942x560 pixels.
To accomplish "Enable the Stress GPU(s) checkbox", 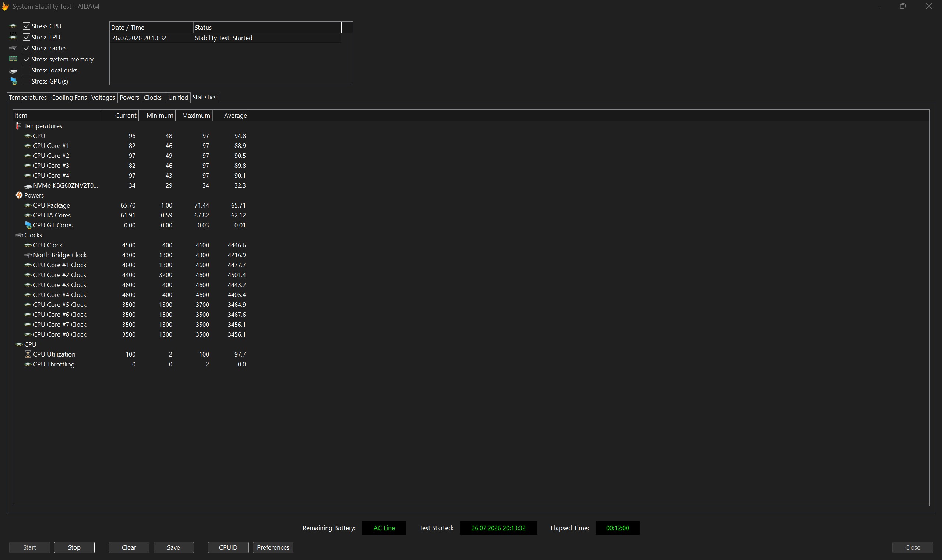I will [x=27, y=81].
